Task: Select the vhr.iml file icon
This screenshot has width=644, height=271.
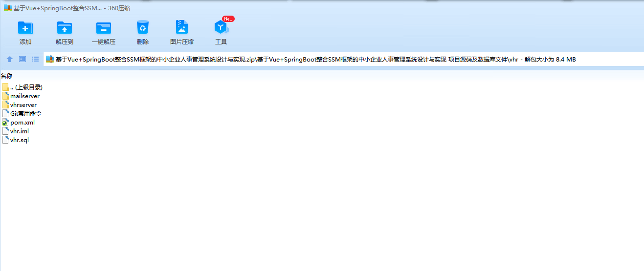Action: click(x=5, y=131)
